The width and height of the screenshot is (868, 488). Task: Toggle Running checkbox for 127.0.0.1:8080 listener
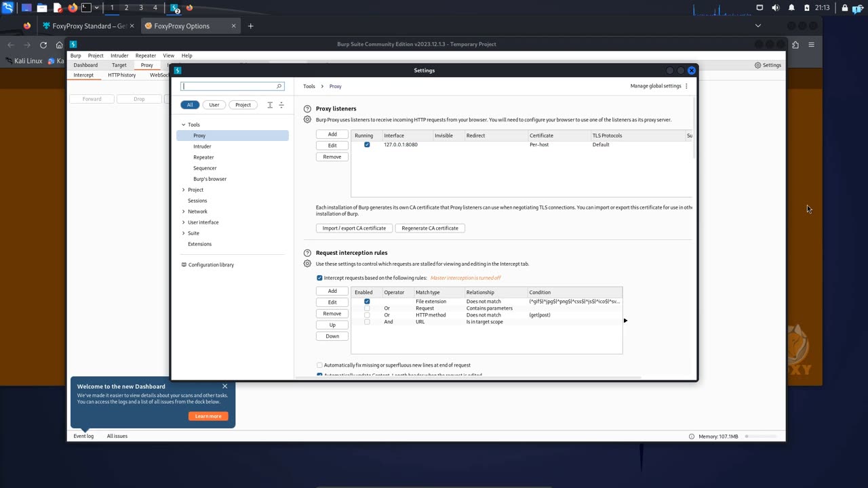[x=367, y=144]
